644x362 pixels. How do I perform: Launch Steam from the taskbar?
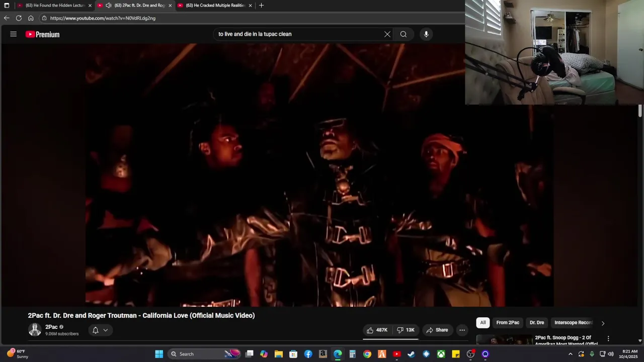(411, 354)
